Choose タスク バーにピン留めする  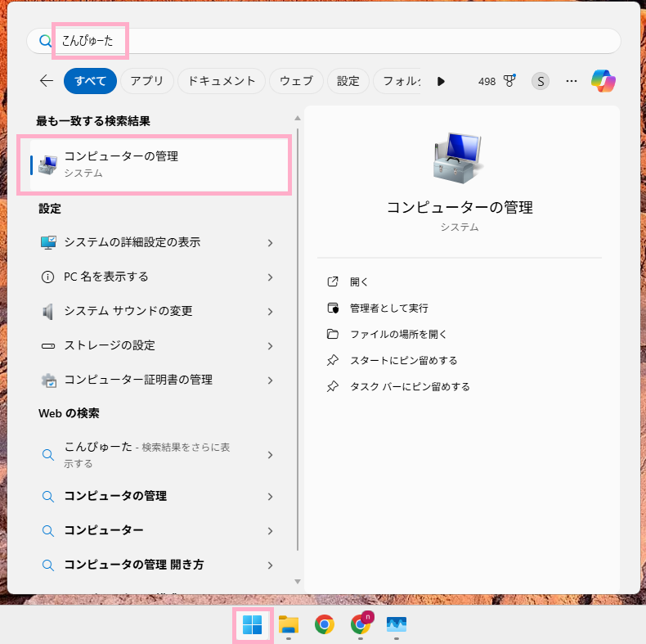click(x=410, y=386)
